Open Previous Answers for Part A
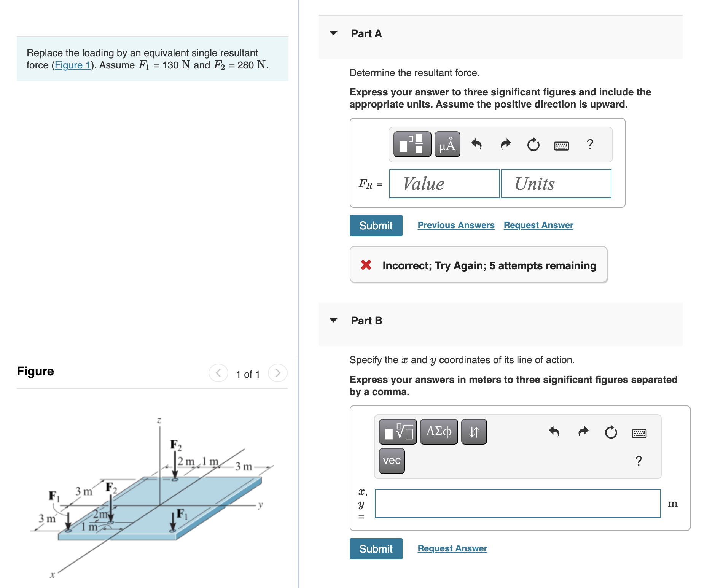 (x=455, y=225)
